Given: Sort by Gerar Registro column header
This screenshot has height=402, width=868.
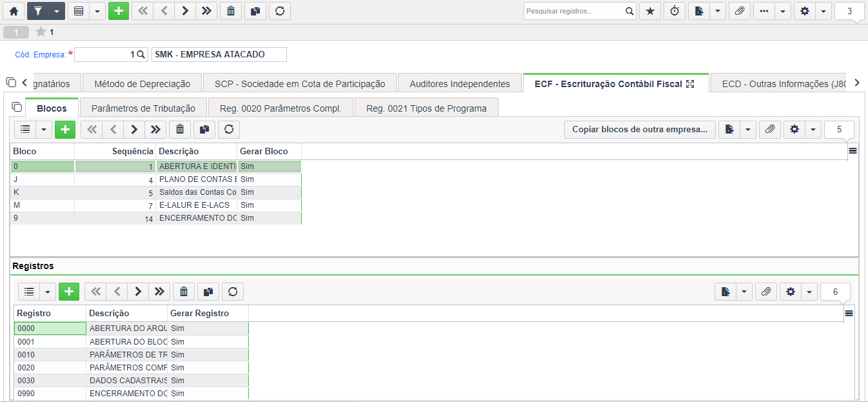Looking at the screenshot, I should (208, 313).
